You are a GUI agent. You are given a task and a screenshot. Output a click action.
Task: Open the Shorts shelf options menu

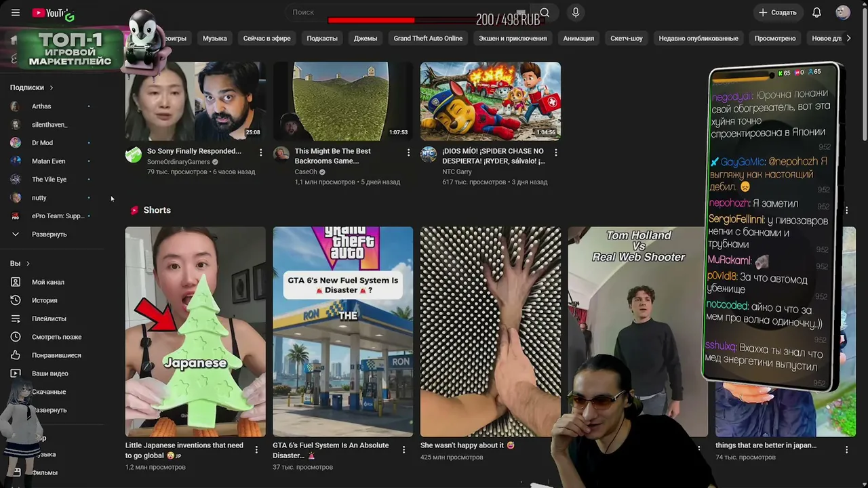846,210
